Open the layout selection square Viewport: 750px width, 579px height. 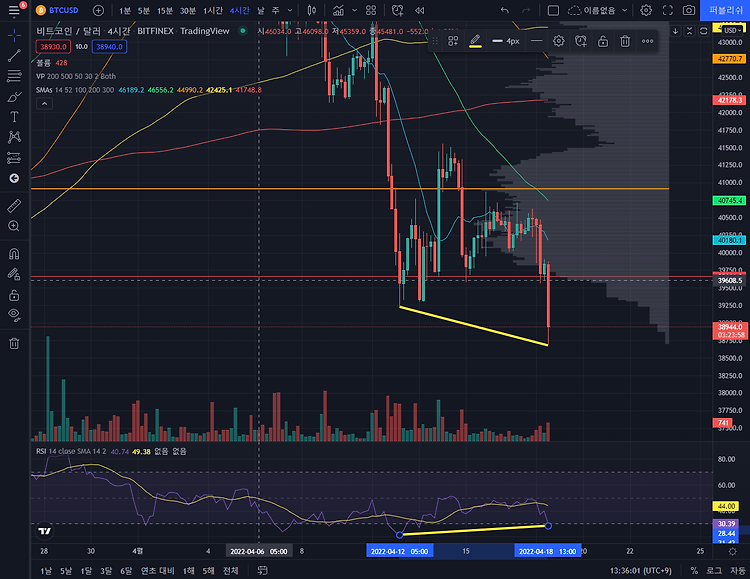553,10
